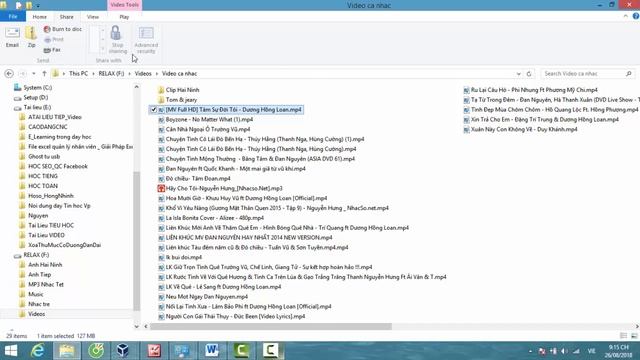640x360 pixels.
Task: Collapse the ribbon chevron
Action: (x=625, y=16)
